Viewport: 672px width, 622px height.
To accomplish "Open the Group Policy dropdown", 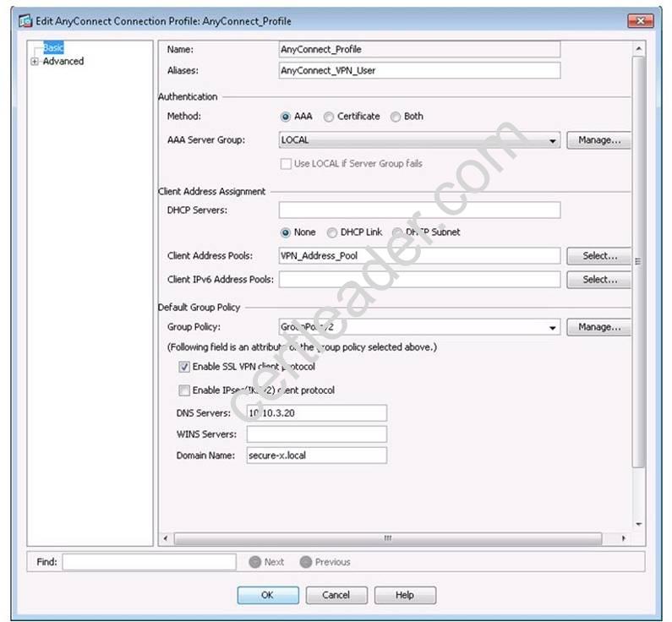I will pyautogui.click(x=419, y=327).
